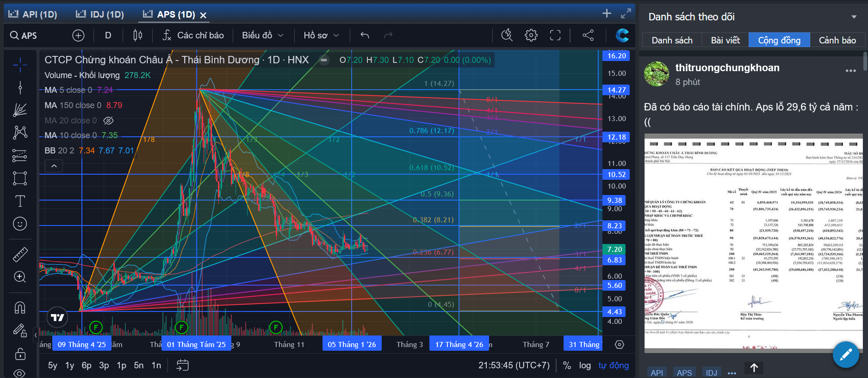Open the candlestick chart style selector

pos(137,35)
